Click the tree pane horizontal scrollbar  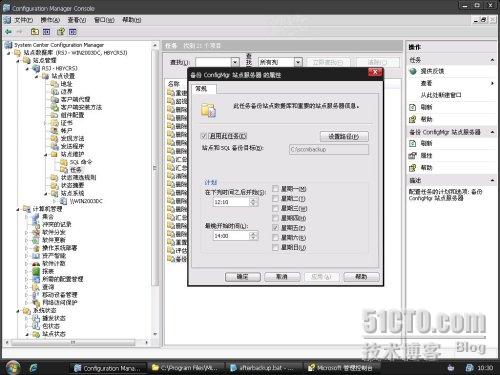73,342
